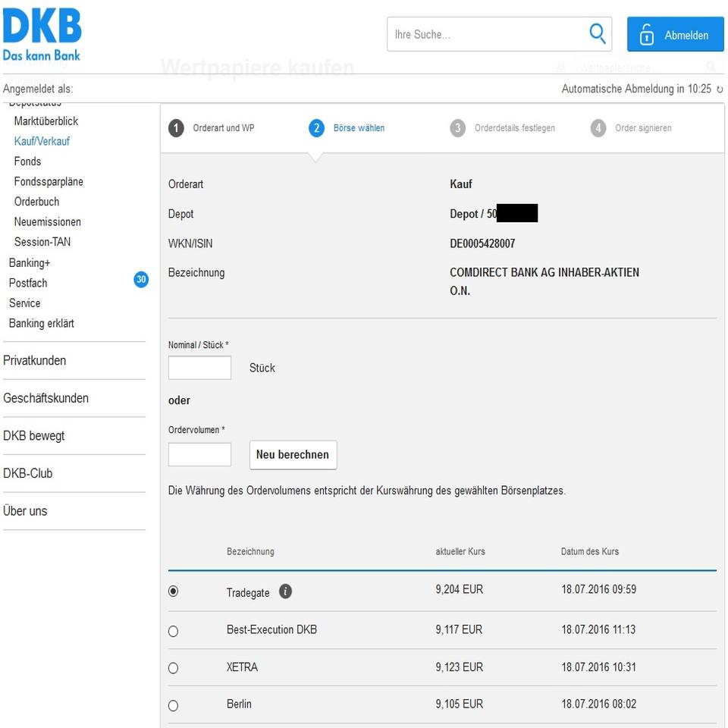The height and width of the screenshot is (728, 728).
Task: Select the Tradegate radio button
Action: 173,591
